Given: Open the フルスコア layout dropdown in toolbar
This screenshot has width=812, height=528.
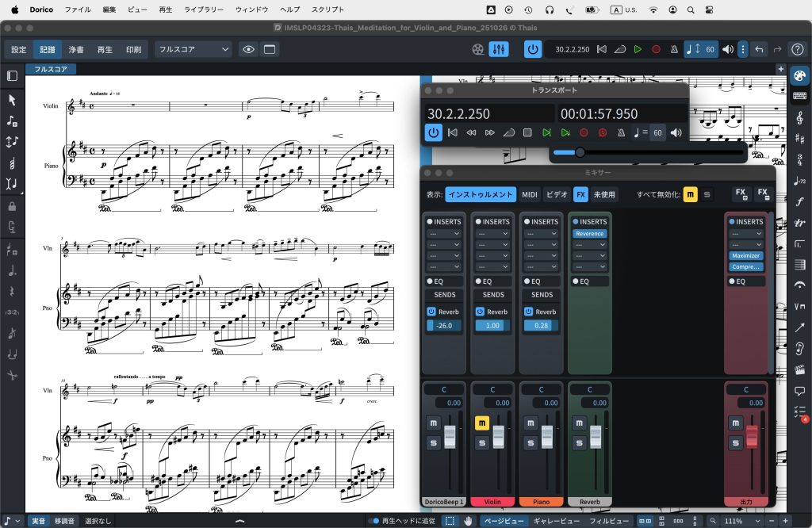Looking at the screenshot, I should point(193,49).
